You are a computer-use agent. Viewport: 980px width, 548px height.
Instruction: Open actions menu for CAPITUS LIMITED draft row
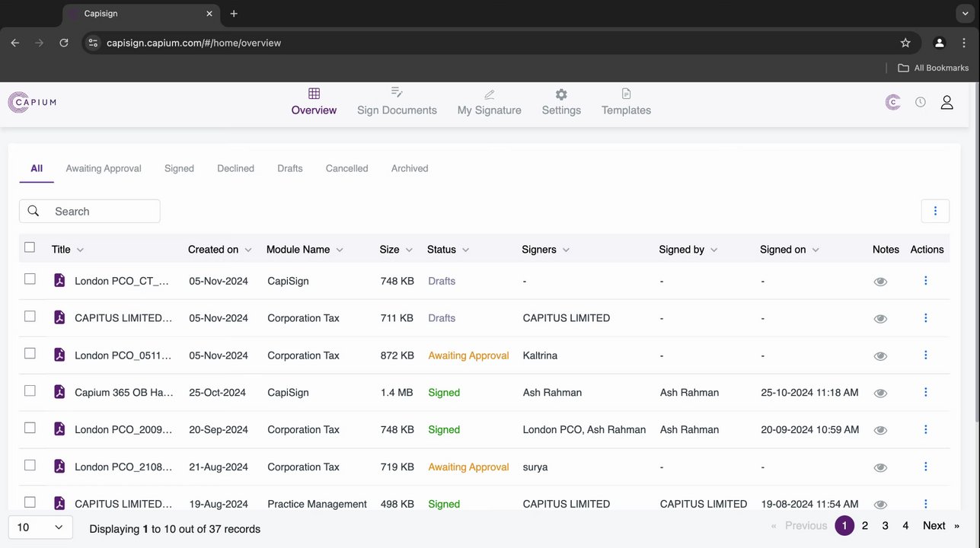tap(926, 318)
